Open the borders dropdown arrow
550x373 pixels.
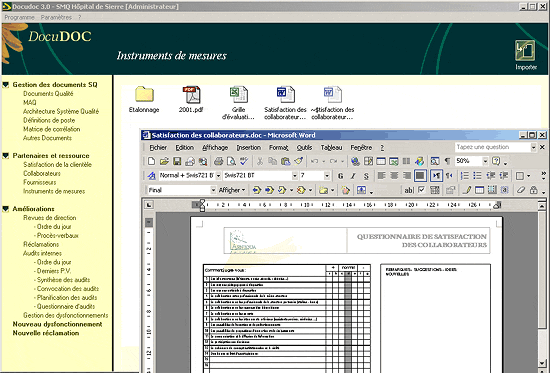pos(529,175)
